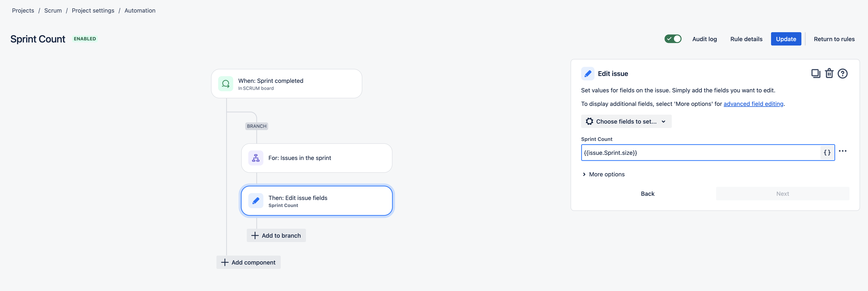Open the help question mark icon
This screenshot has width=868, height=291.
point(842,73)
